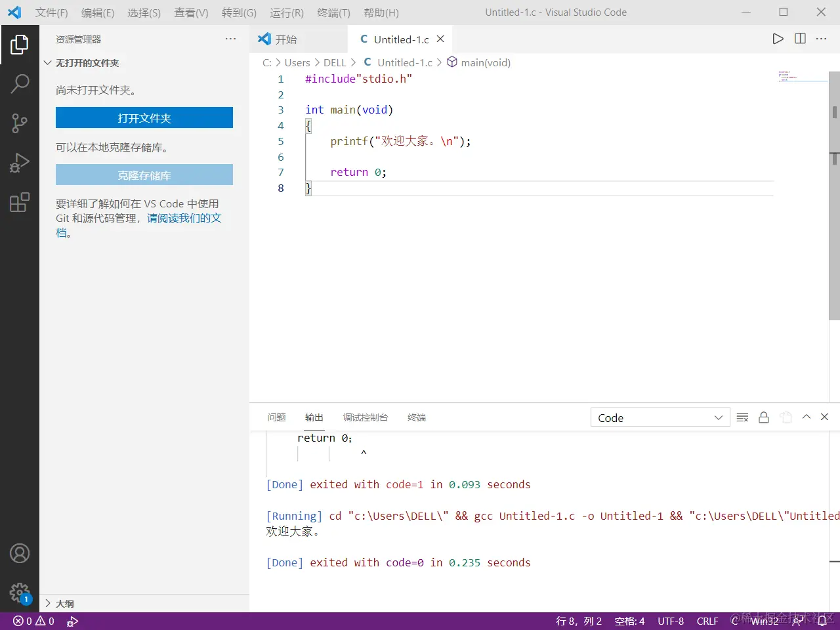840x630 pixels.
Task: Open the notifications bell in the status bar
Action: 822,621
